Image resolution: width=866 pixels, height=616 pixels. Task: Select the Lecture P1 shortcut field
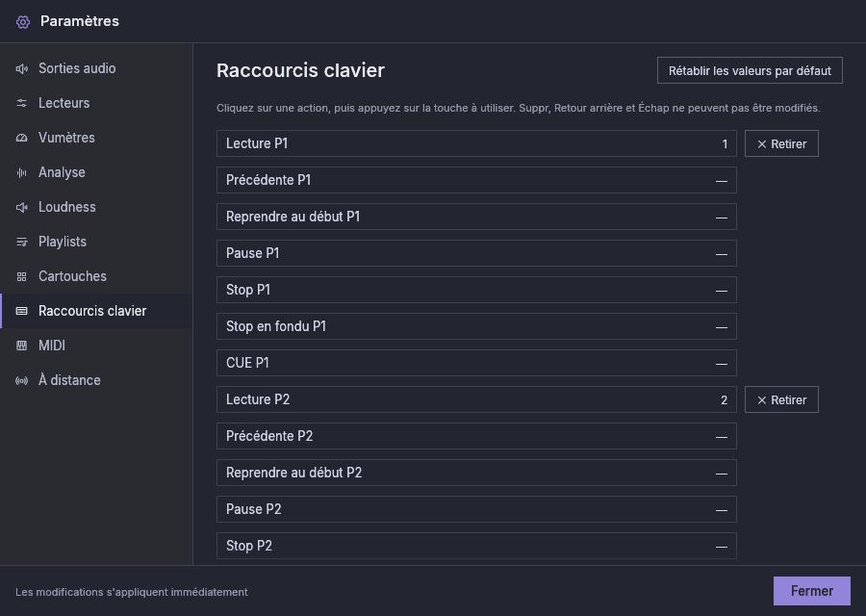[476, 143]
